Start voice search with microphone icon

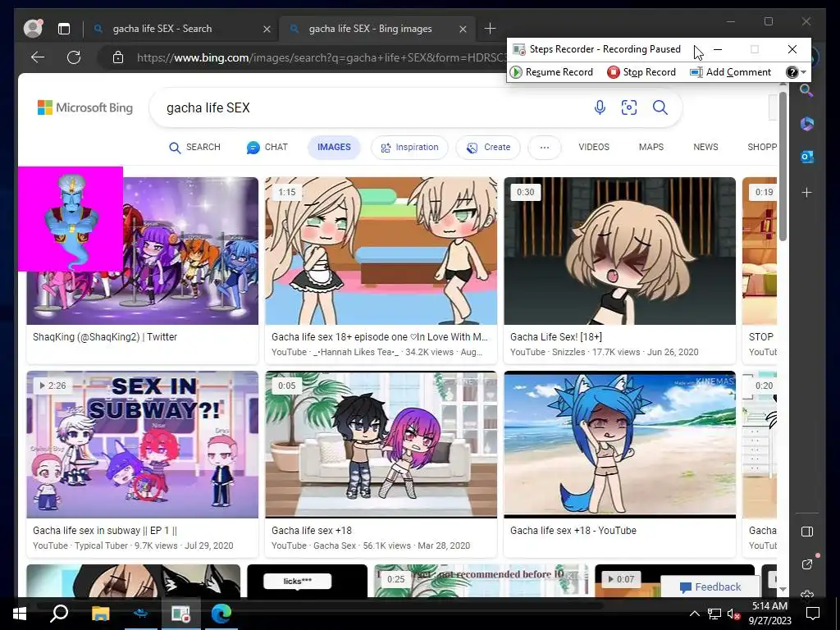pos(600,107)
